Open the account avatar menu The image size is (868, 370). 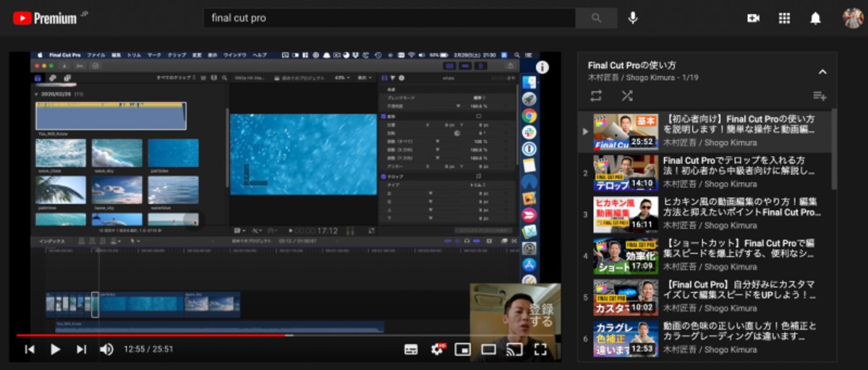click(x=853, y=18)
